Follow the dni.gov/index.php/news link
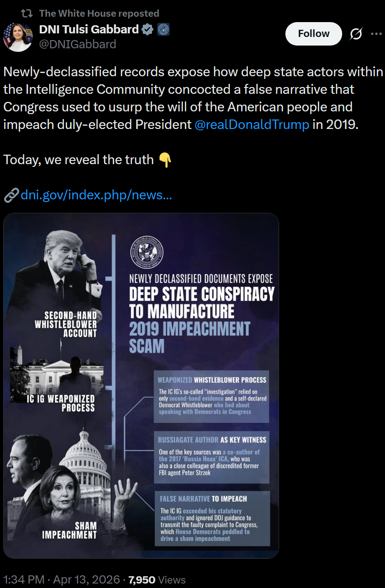Screen dimensions: 385x588 pyautogui.click(x=96, y=195)
